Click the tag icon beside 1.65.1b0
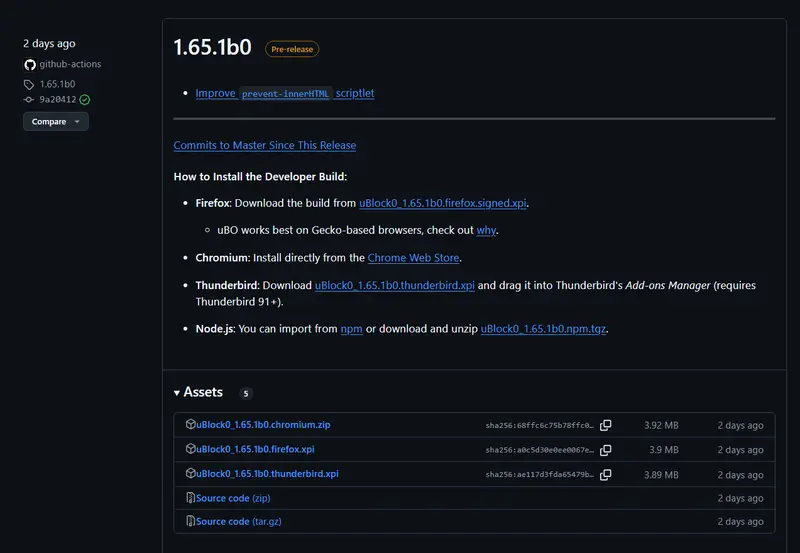The width and height of the screenshot is (800, 553). (x=29, y=84)
